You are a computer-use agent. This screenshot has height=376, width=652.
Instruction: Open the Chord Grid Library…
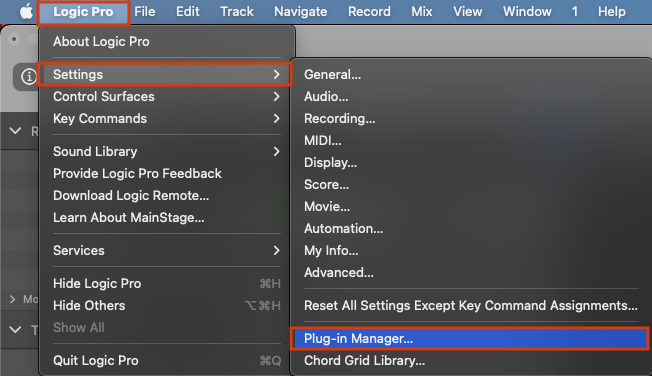470,361
